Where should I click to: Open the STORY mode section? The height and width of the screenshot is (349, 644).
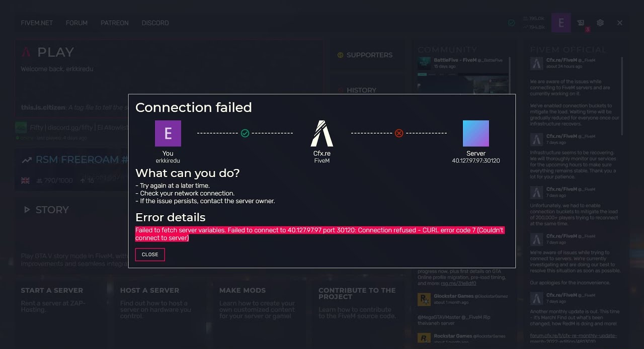(x=52, y=210)
